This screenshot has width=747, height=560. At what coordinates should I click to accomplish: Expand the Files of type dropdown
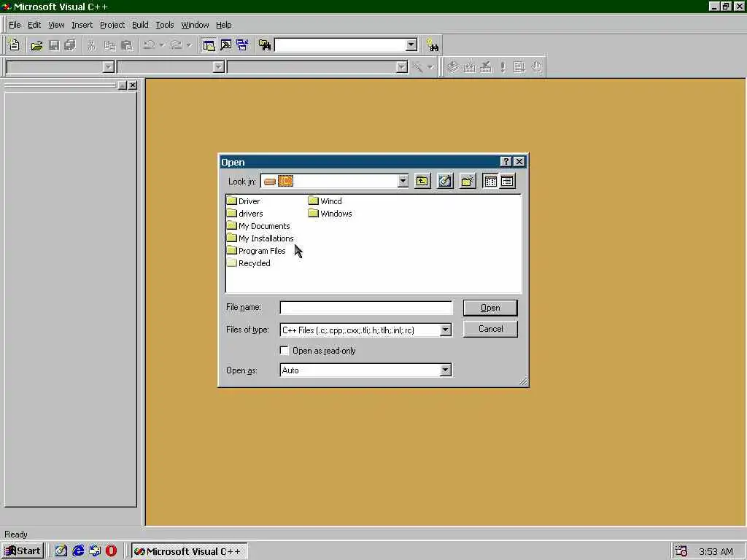coord(446,330)
